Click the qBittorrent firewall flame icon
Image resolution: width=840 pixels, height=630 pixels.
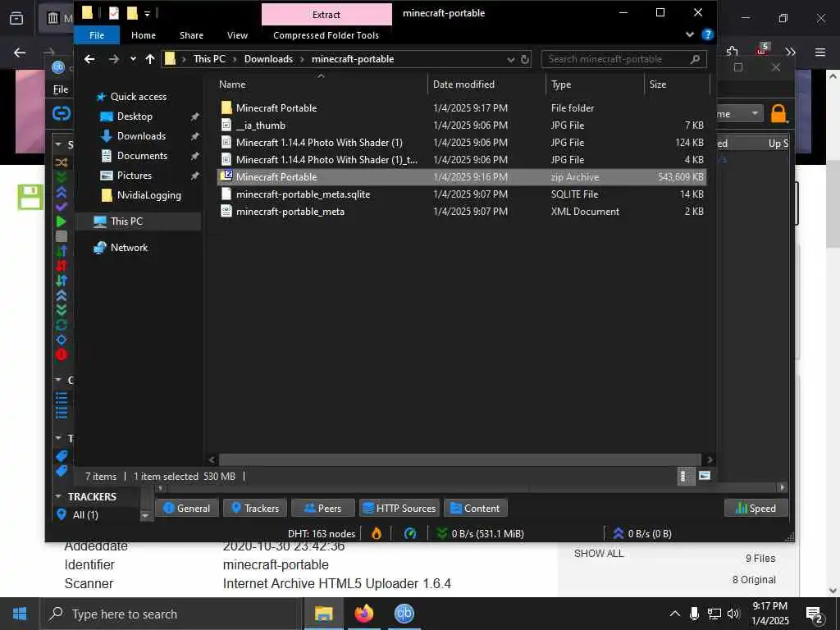[377, 533]
